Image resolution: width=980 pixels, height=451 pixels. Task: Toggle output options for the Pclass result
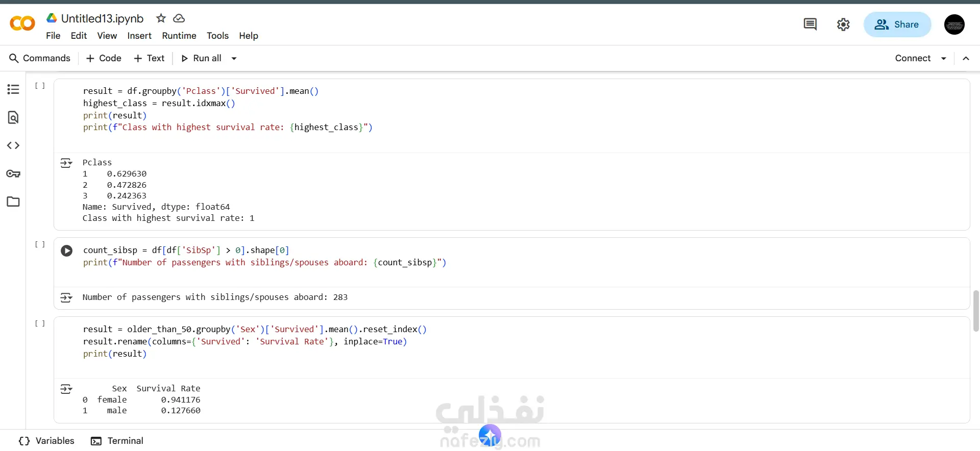pos(66,163)
